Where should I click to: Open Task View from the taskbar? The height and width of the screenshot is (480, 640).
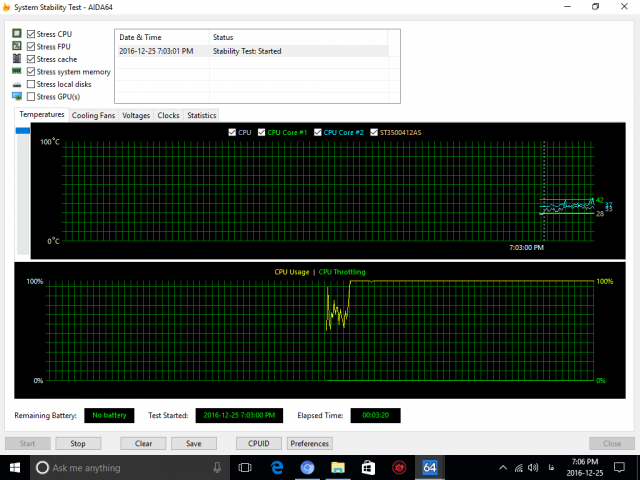tap(246, 467)
